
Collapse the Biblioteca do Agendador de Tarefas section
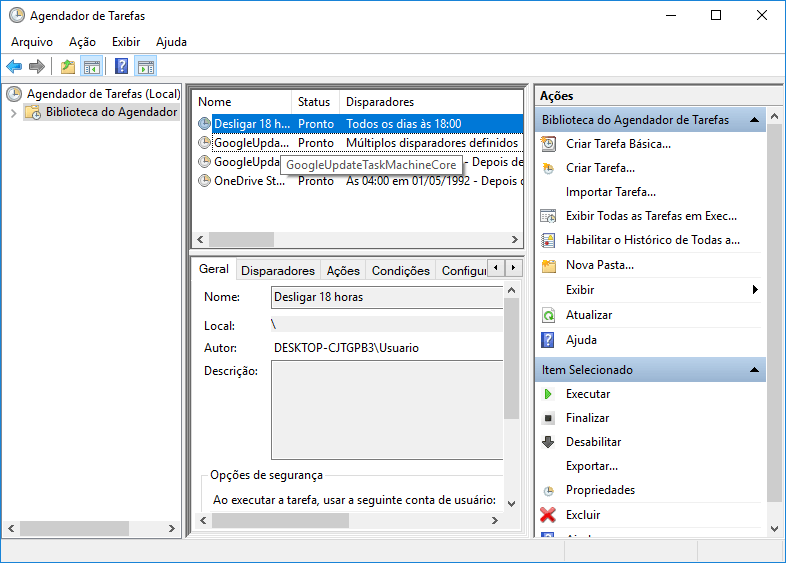(x=754, y=120)
